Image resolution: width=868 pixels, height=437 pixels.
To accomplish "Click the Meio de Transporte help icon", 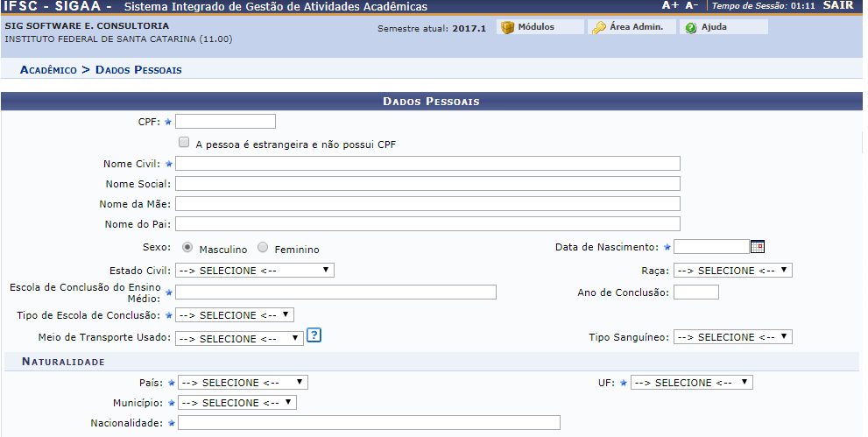I will click(x=314, y=335).
